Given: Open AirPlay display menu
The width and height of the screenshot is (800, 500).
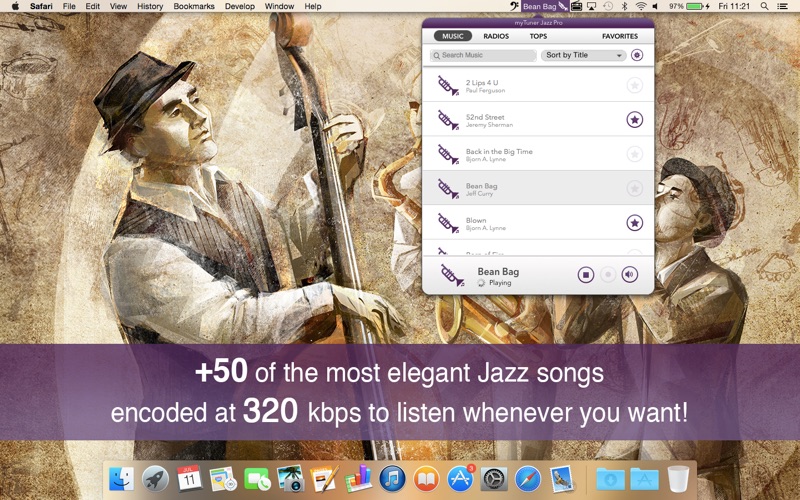Looking at the screenshot, I should (x=592, y=6).
